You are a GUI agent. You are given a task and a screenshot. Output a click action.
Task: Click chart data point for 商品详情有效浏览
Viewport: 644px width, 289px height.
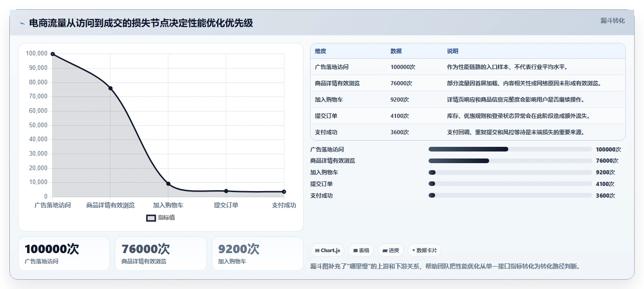point(111,88)
